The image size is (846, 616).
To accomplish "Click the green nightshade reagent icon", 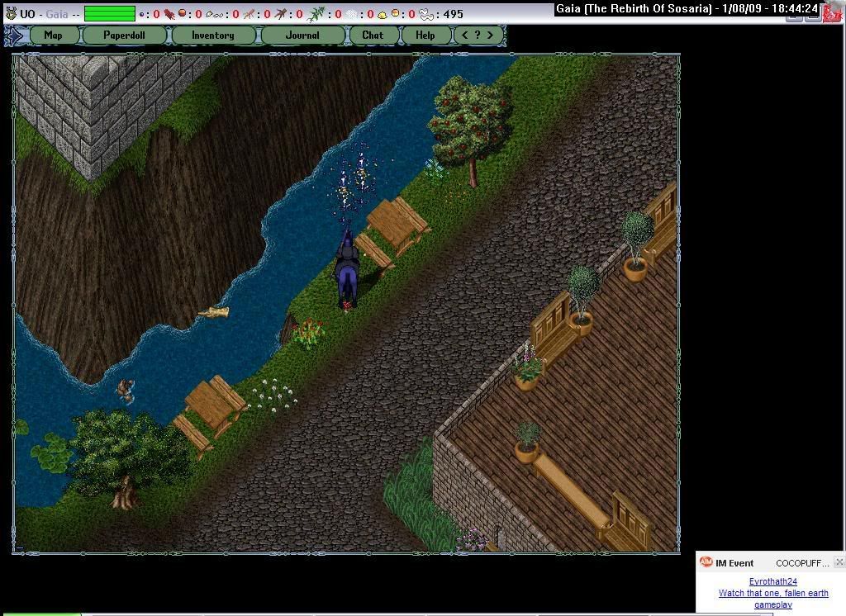I will click(315, 14).
